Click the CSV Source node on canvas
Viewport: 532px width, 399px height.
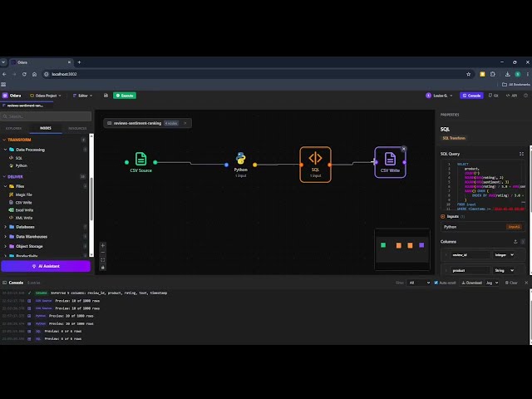pyautogui.click(x=140, y=162)
